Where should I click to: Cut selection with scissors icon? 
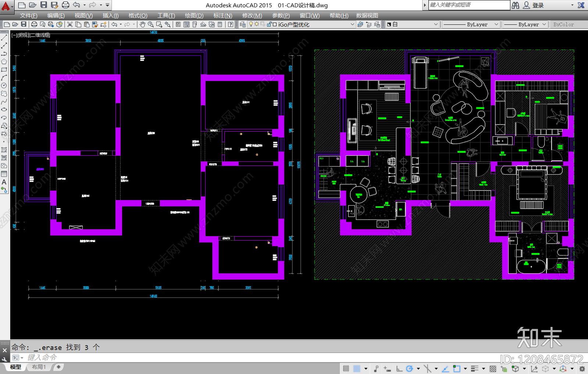point(70,24)
